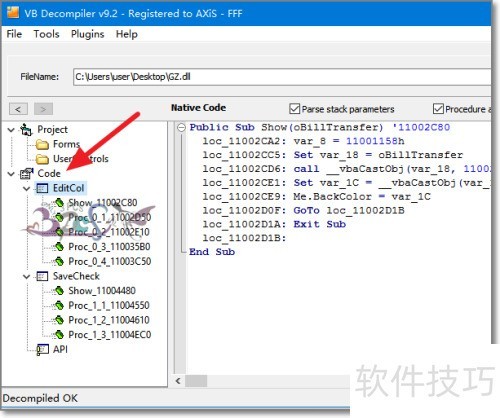Collapse the EditCol tree branch

(x=27, y=189)
